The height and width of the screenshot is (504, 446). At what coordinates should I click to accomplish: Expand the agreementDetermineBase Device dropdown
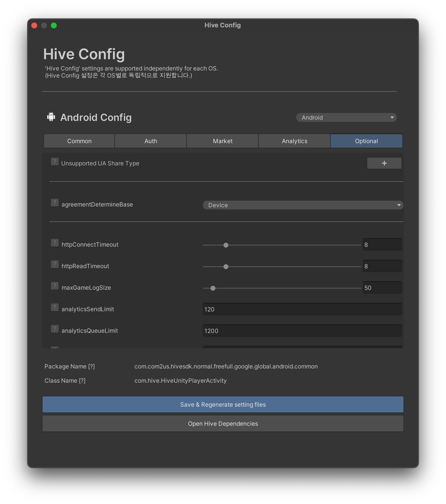click(302, 205)
